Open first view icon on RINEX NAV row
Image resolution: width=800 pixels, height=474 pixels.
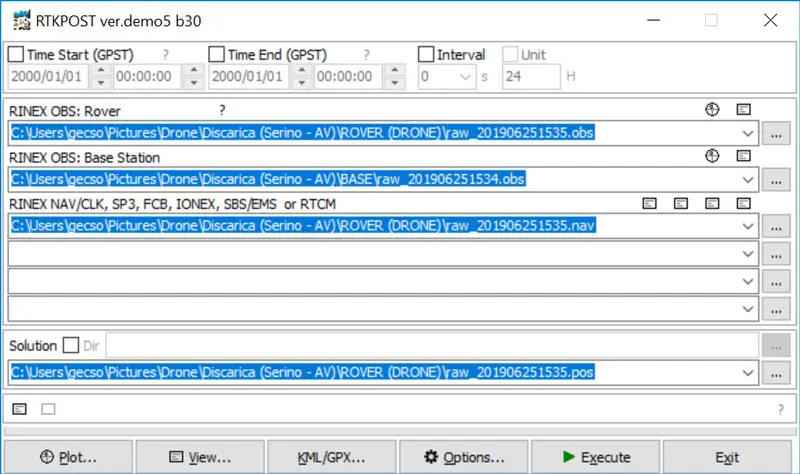click(x=649, y=204)
